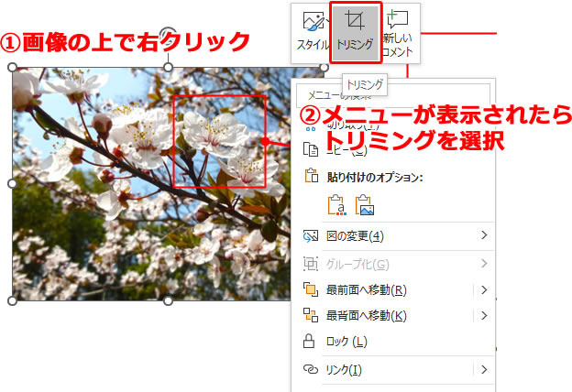Select ロック(L) menu entry
572x392 pixels.
346,342
